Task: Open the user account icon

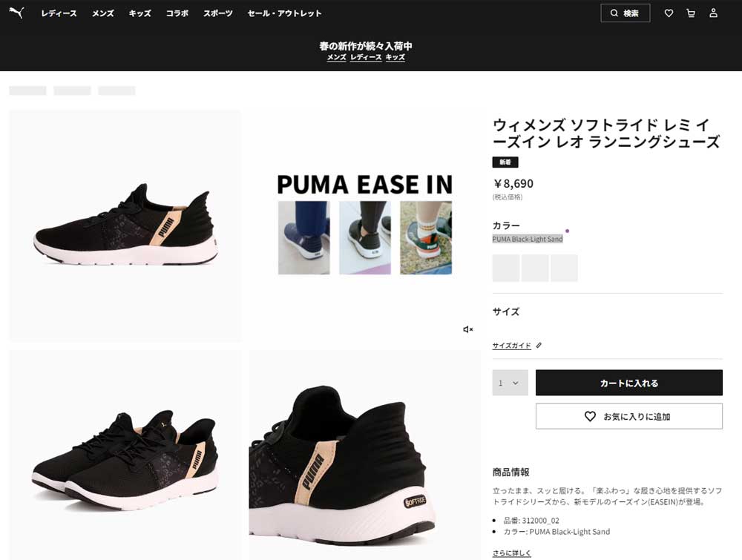Action: tap(713, 13)
